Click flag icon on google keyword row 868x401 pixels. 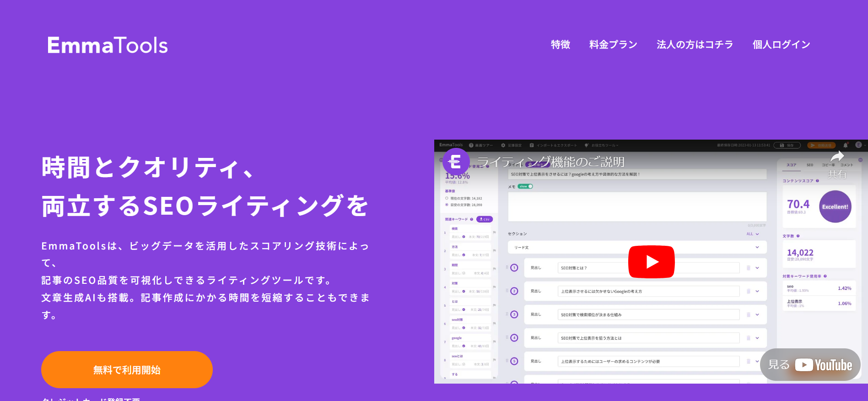tap(494, 341)
